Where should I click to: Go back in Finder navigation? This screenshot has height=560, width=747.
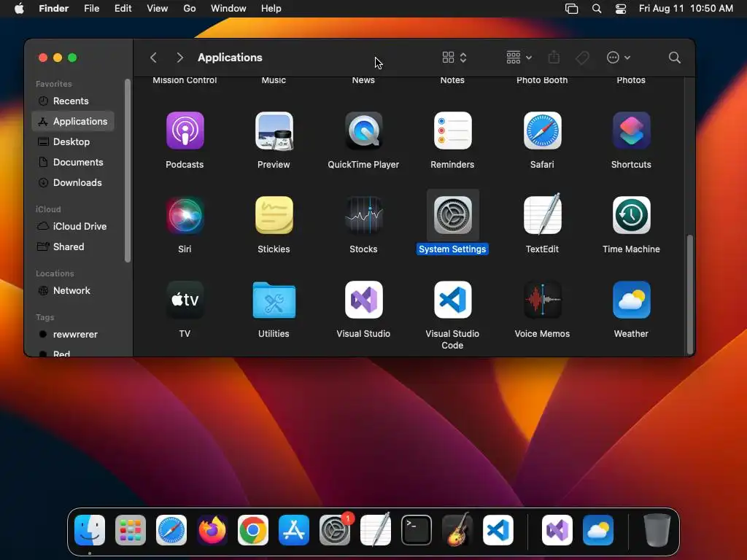click(153, 58)
